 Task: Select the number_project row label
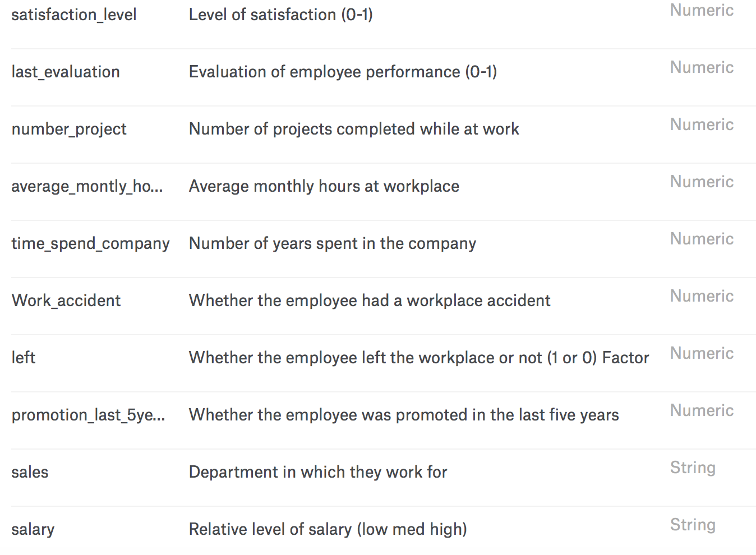(x=69, y=129)
